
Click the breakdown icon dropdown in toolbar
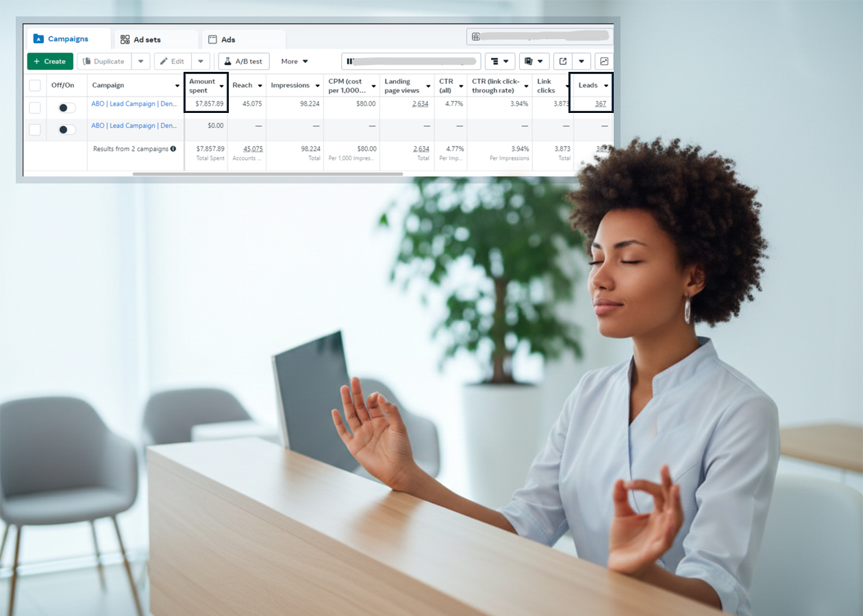[x=500, y=62]
